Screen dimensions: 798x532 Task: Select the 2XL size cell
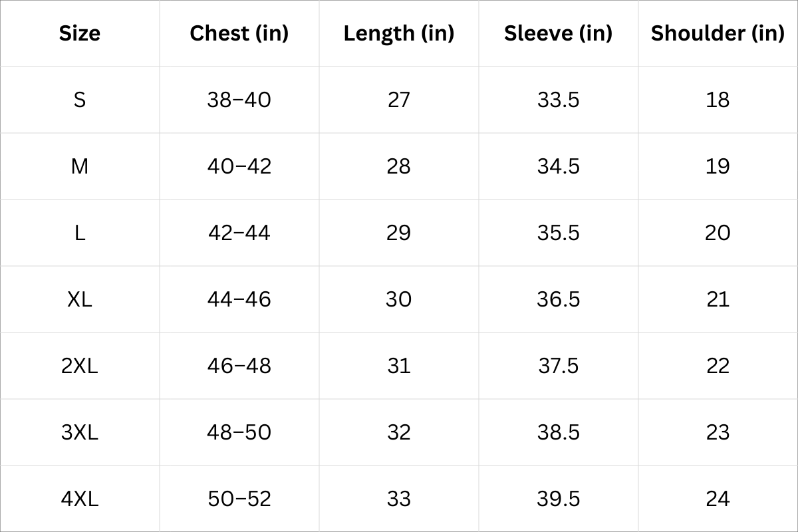pos(80,366)
